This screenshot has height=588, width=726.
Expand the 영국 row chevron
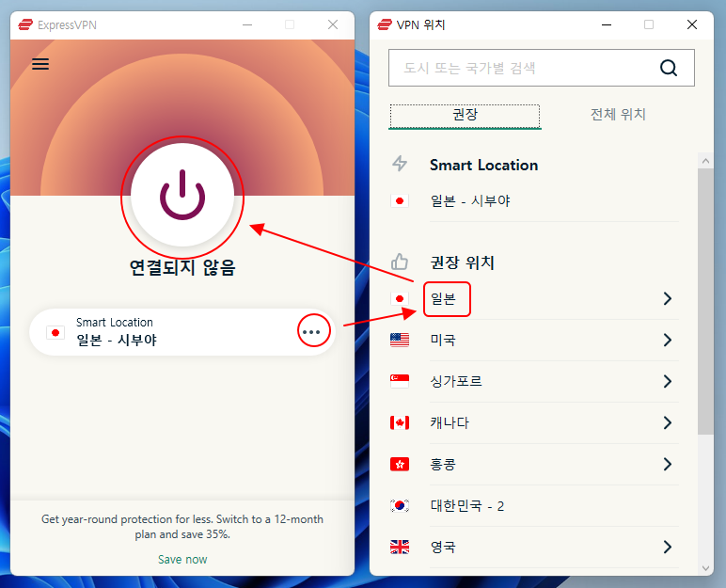click(667, 547)
